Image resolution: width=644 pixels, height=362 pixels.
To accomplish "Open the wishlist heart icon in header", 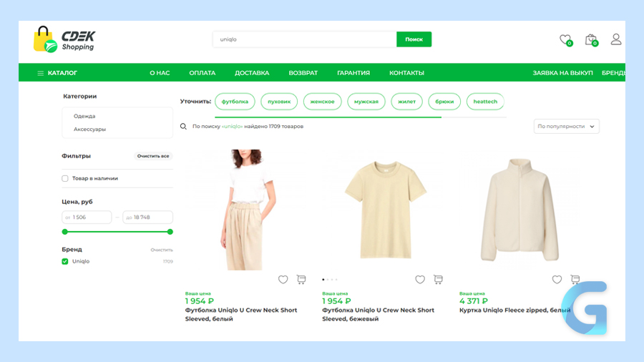I will coord(566,40).
